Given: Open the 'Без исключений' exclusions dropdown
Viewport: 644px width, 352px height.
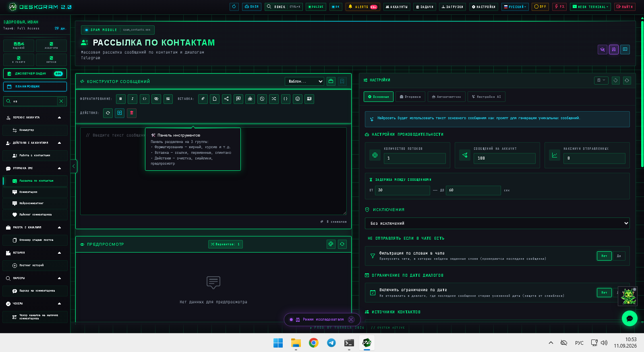Looking at the screenshot, I should tap(497, 223).
